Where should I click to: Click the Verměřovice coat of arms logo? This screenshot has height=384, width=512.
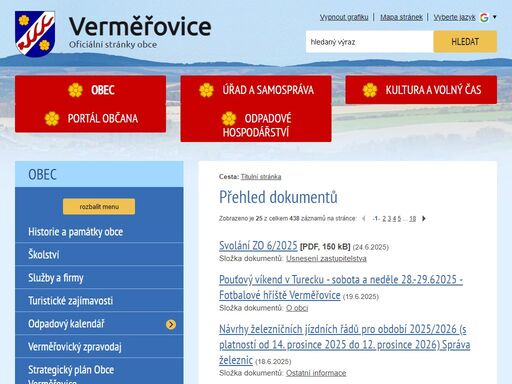(x=35, y=34)
